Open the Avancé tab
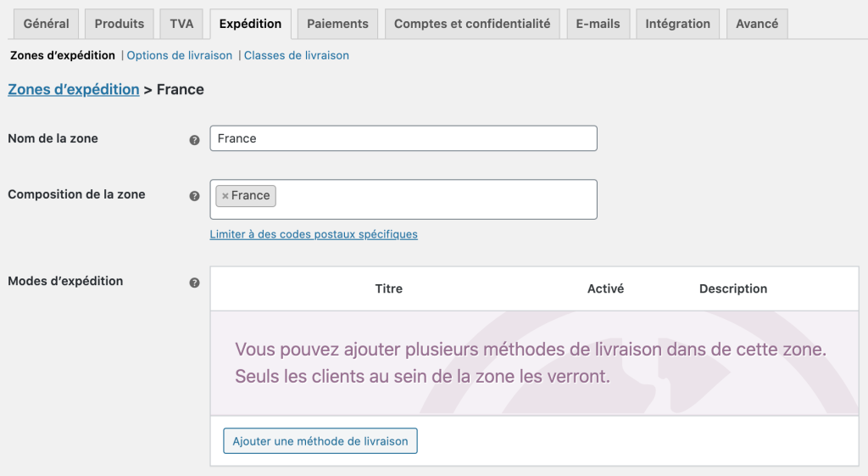 pos(757,24)
